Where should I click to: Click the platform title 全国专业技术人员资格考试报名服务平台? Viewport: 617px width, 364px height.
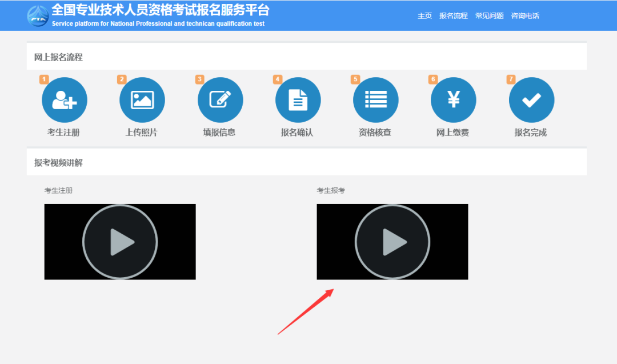click(161, 10)
